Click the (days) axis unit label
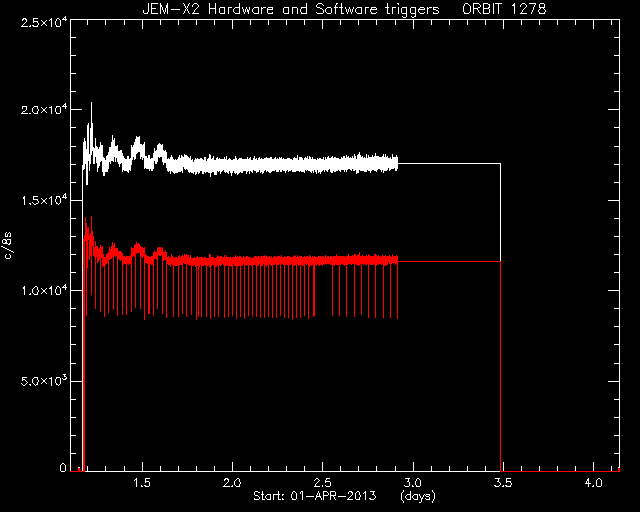Viewport: 640px width, 512px height. [418, 496]
